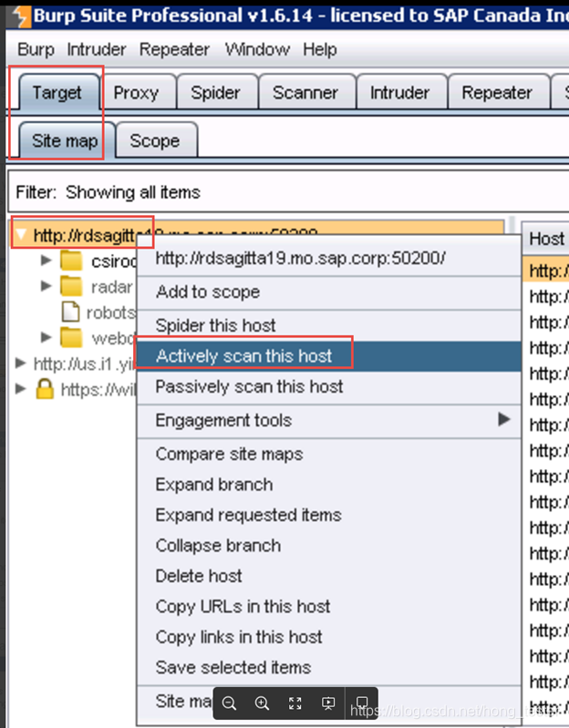
Task: Expand the csirod folder node
Action: coord(46,260)
